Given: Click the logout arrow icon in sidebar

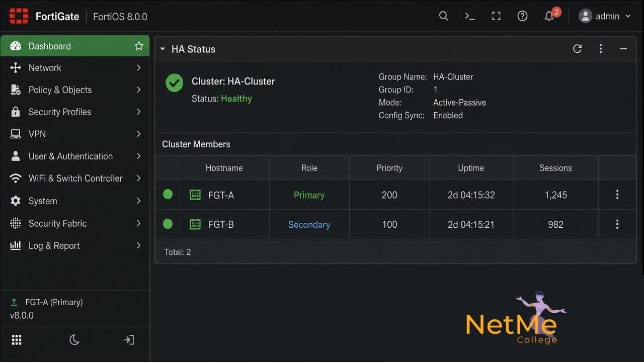Looking at the screenshot, I should [129, 340].
